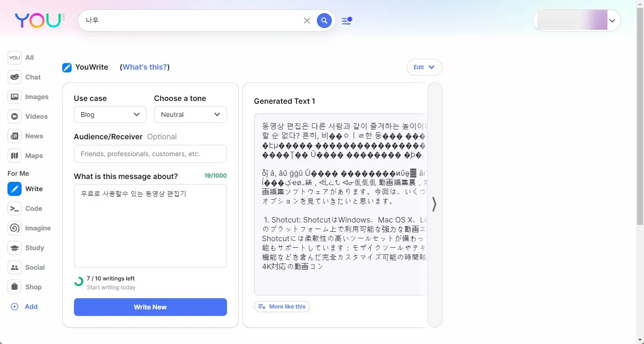Click the main search input field
This screenshot has height=344, width=644.
click(192, 21)
